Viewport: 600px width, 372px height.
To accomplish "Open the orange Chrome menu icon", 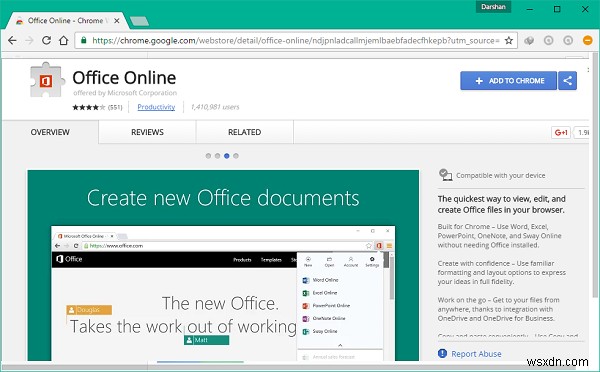I will pyautogui.click(x=587, y=40).
